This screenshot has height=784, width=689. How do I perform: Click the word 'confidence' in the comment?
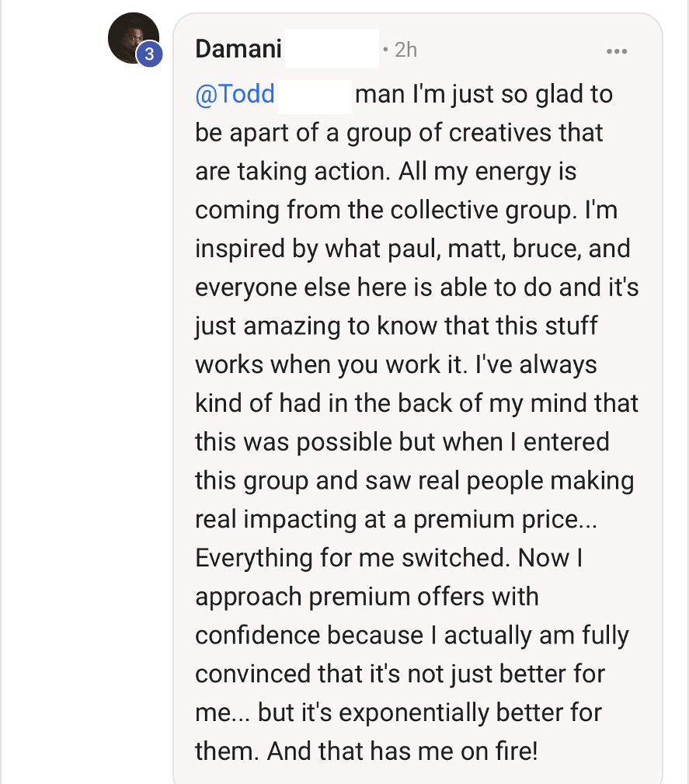pyautogui.click(x=257, y=636)
